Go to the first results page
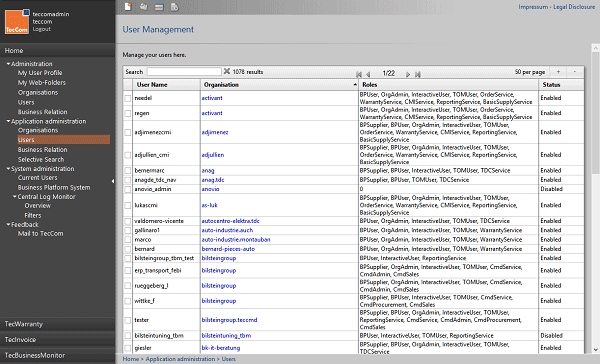Image resolution: width=600 pixels, height=364 pixels. coord(359,74)
